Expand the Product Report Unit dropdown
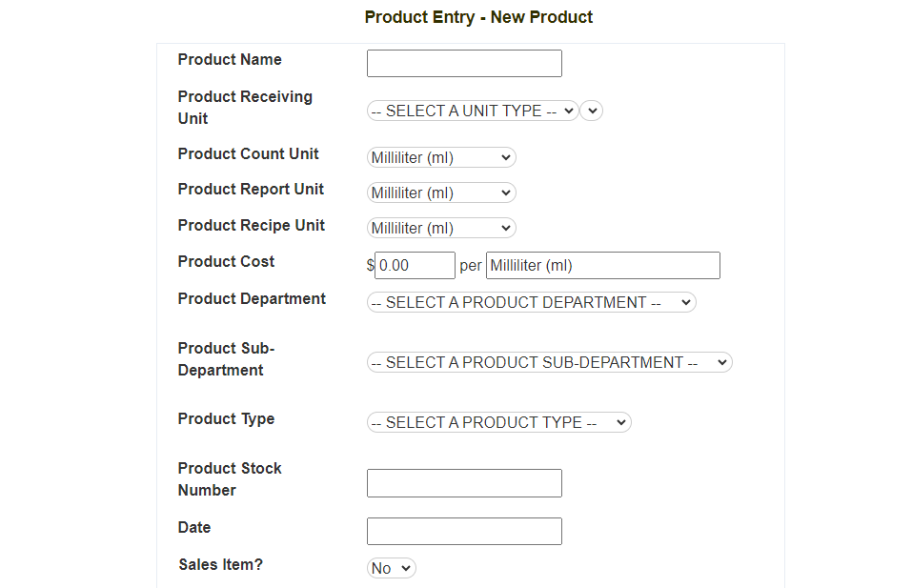912x588 pixels. (x=441, y=193)
